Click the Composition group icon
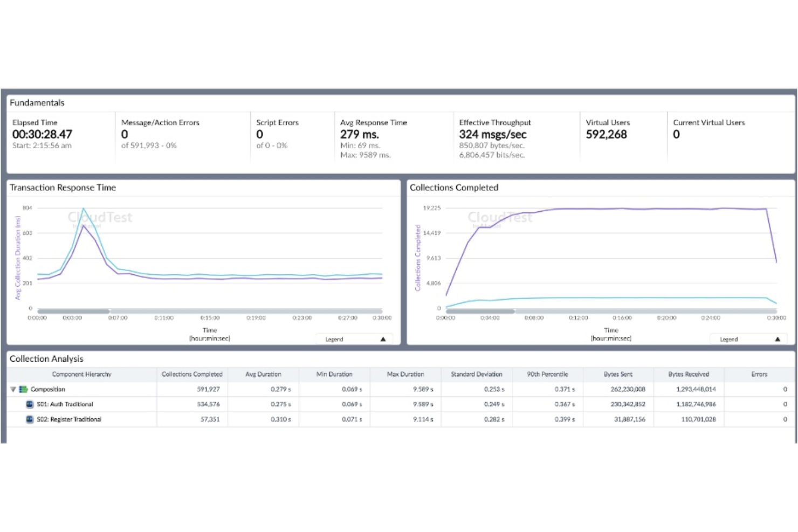 [x=24, y=389]
